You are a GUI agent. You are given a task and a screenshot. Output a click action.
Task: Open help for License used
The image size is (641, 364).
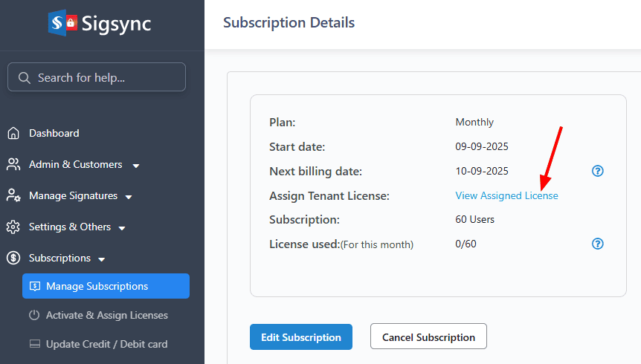tap(597, 244)
